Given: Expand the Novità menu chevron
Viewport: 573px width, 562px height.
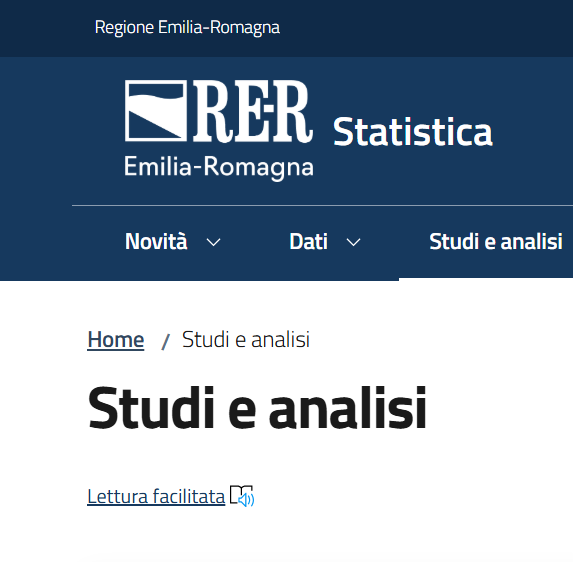Looking at the screenshot, I should [x=213, y=242].
